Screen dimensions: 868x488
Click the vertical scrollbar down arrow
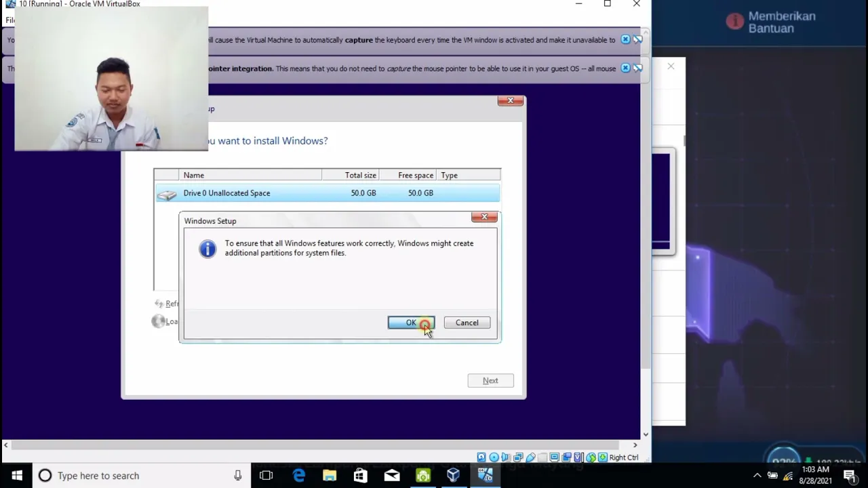pyautogui.click(x=646, y=434)
